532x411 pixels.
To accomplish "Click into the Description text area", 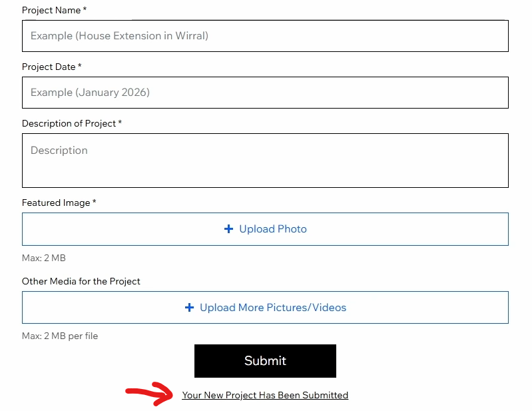I will click(265, 161).
